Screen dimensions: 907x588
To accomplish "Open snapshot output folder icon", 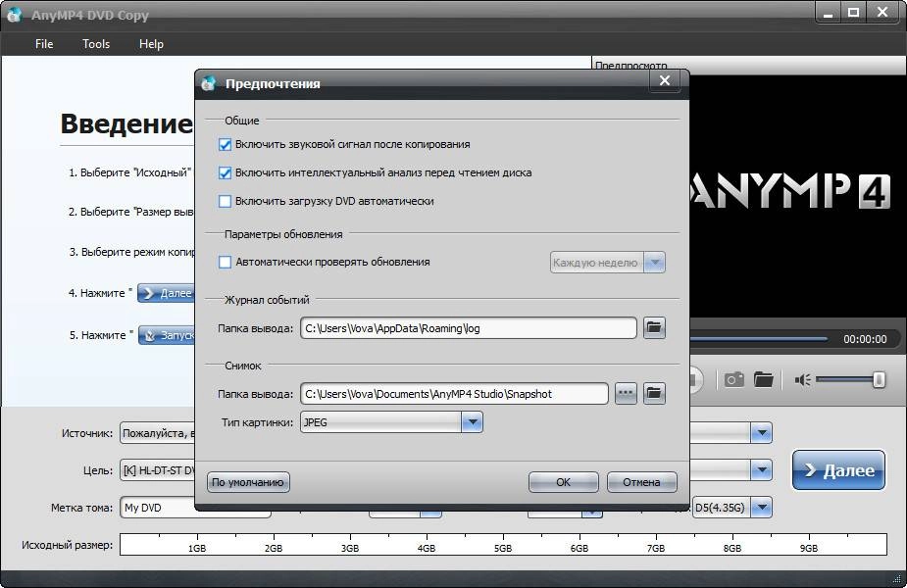I will [x=654, y=394].
